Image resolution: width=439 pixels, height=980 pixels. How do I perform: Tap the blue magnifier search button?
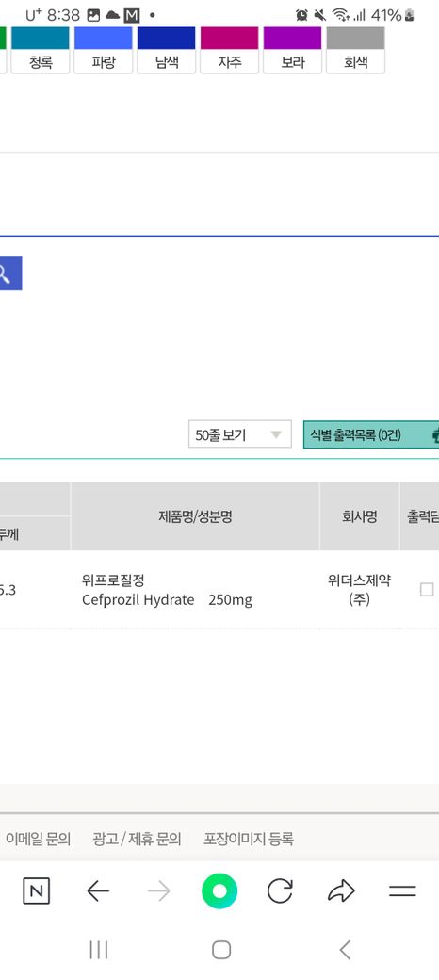point(9,273)
